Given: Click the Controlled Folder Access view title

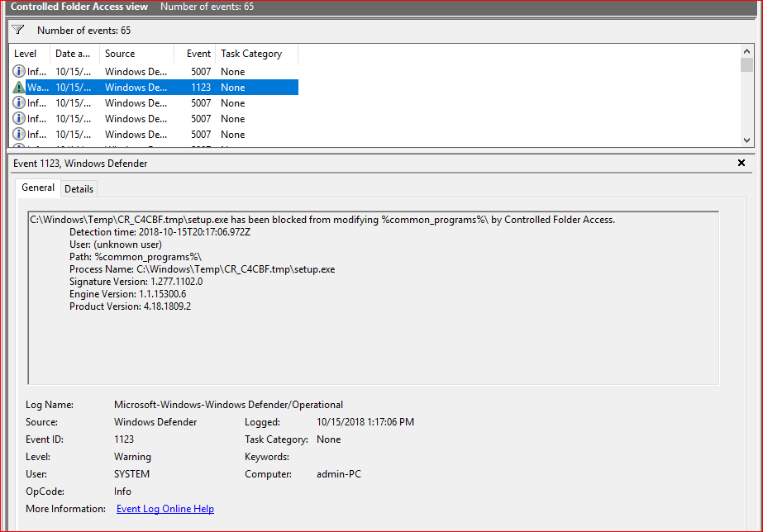Looking at the screenshot, I should 79,7.
